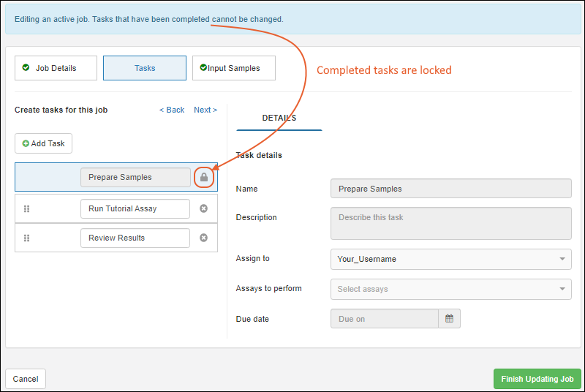Viewport: 585px width, 392px height.
Task: Click the lock icon beside Prepare Samples
Action: pos(204,177)
